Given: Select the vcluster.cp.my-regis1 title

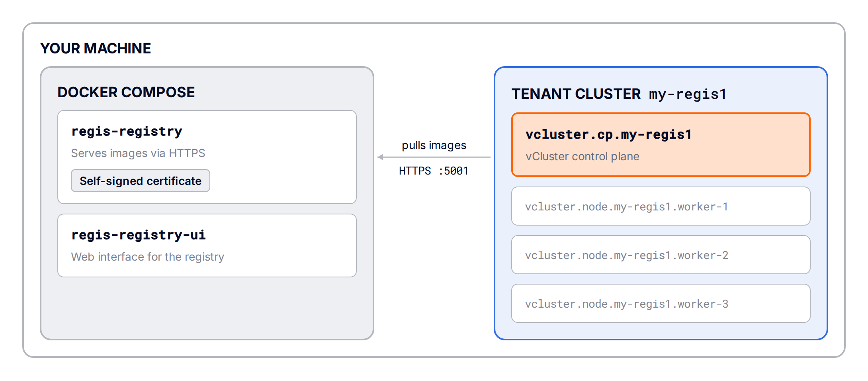Looking at the screenshot, I should click(608, 135).
